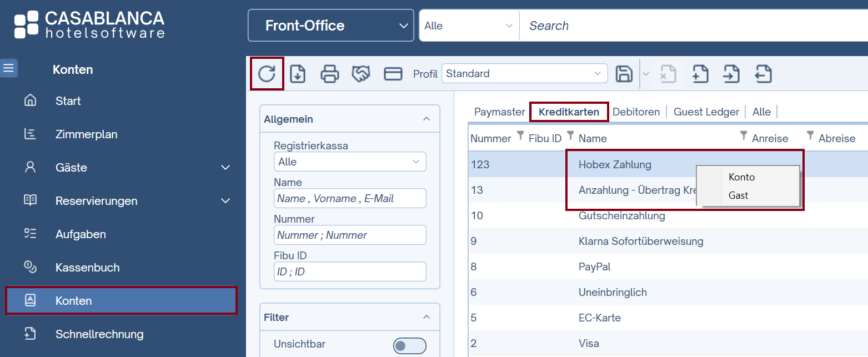Save profile with floppy disk icon

tap(624, 74)
